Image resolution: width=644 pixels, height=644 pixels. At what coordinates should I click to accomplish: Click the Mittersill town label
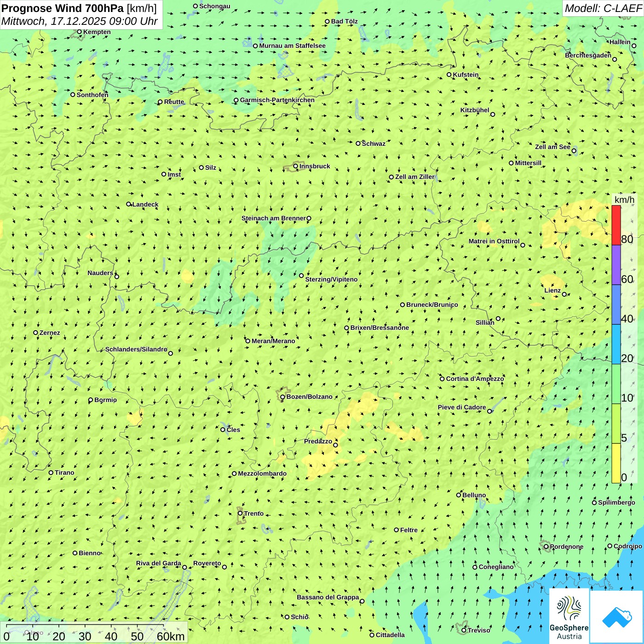(x=528, y=163)
